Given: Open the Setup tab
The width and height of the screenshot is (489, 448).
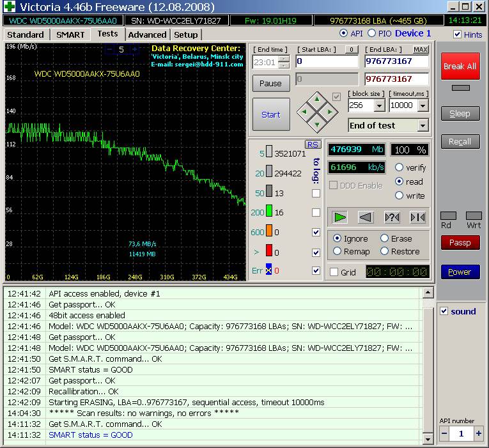Looking at the screenshot, I should [186, 35].
